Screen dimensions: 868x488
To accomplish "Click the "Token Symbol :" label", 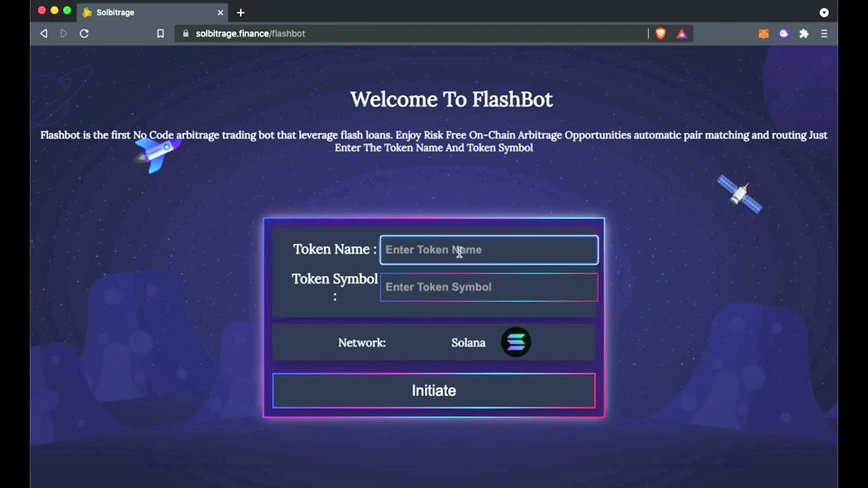I will click(x=335, y=287).
